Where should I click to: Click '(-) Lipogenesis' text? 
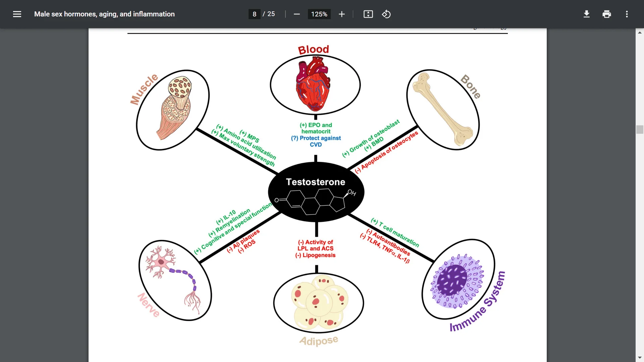coord(315,255)
